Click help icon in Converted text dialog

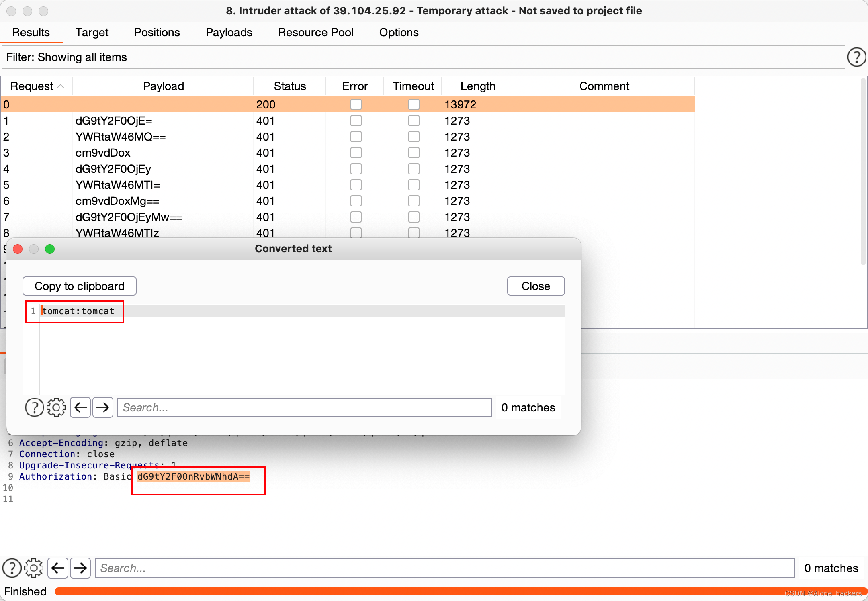34,407
